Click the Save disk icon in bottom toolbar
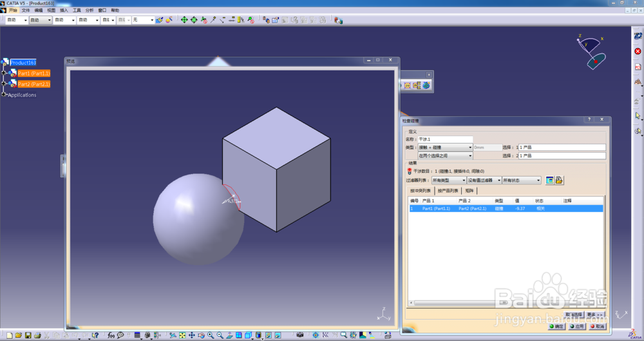The image size is (644, 341). tap(28, 335)
